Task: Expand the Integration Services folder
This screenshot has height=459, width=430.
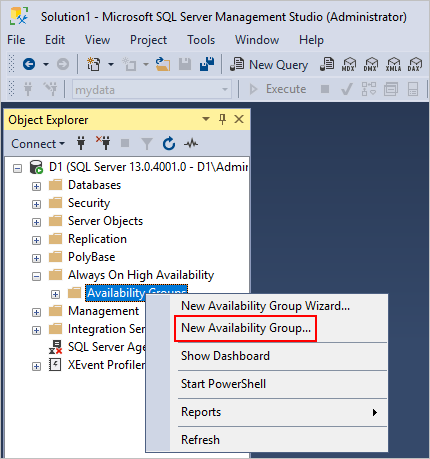Action: pos(36,330)
